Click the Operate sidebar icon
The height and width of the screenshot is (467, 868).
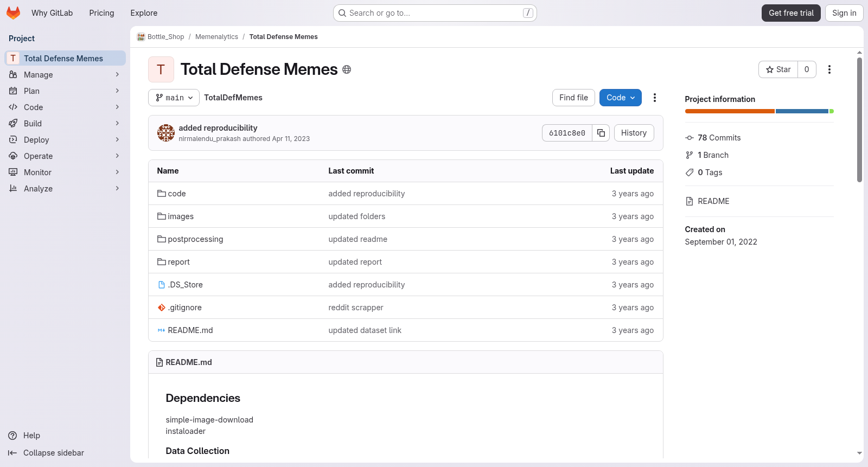coord(13,156)
